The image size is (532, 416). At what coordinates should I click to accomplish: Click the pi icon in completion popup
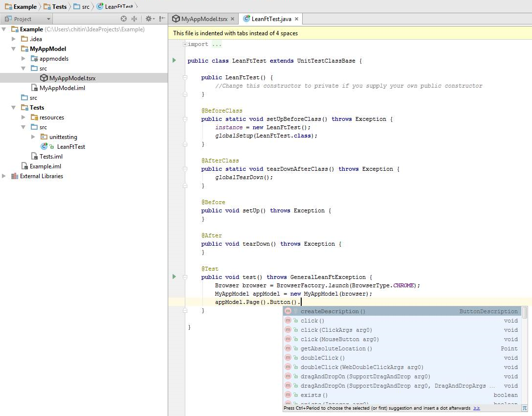(x=524, y=408)
